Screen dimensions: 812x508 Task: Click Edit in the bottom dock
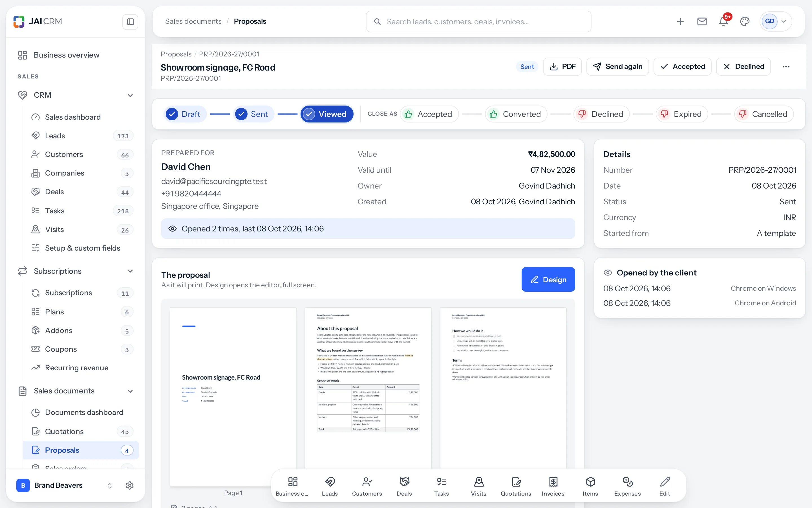[665, 486]
